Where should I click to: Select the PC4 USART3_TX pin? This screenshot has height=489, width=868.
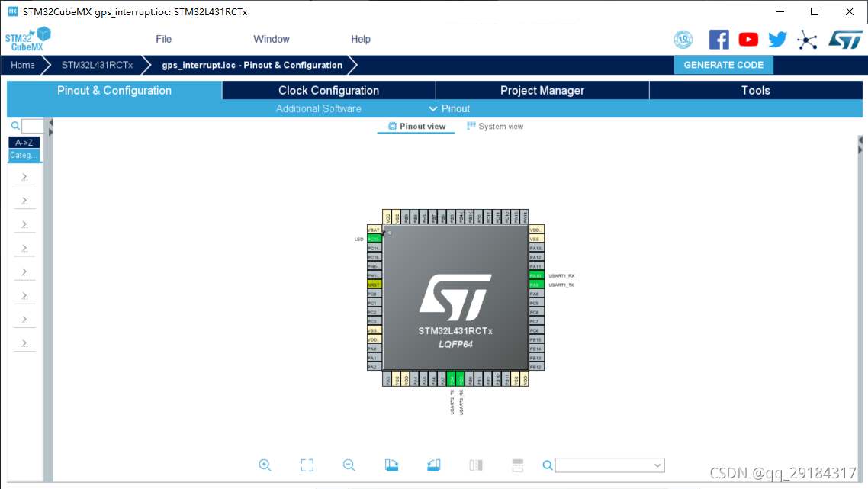tap(452, 379)
